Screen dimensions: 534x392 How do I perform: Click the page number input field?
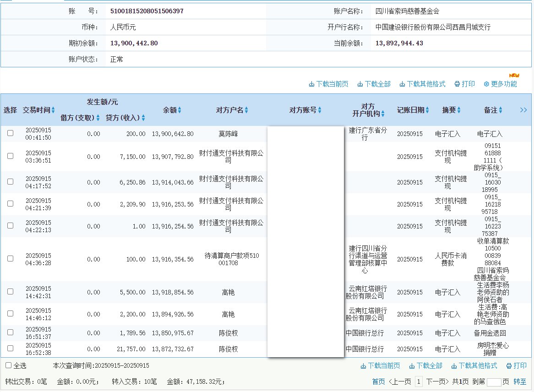[x=494, y=382]
